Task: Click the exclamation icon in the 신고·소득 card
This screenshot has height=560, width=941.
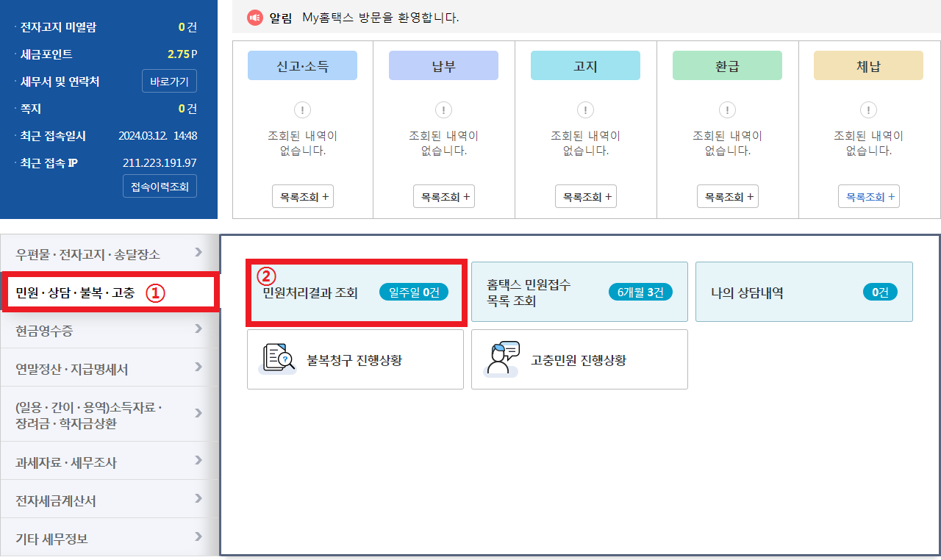Action: [x=302, y=110]
